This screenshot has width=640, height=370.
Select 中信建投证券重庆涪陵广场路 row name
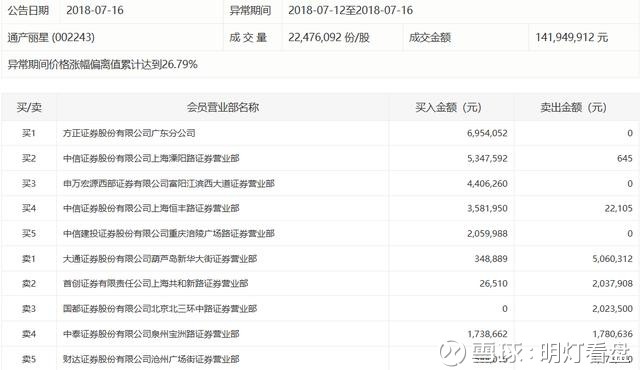169,234
